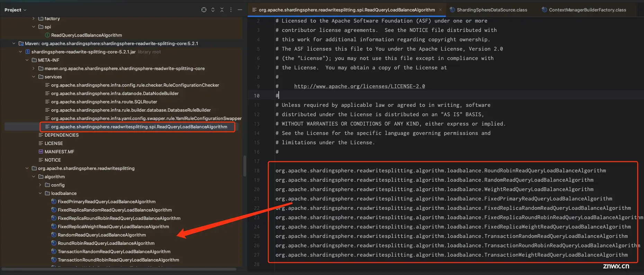Collapse the loadbalance folder
The height and width of the screenshot is (275, 644).
click(x=40, y=193)
